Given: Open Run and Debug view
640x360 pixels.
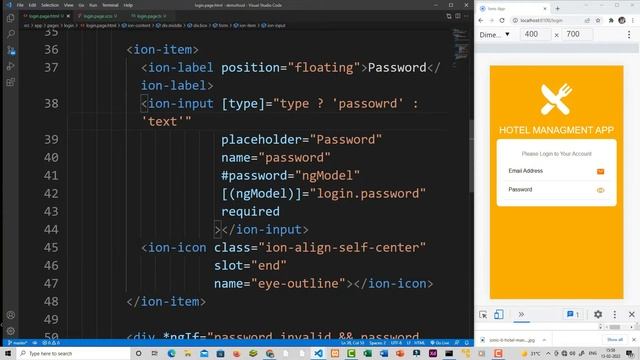Looking at the screenshot, I should (x=11, y=66).
